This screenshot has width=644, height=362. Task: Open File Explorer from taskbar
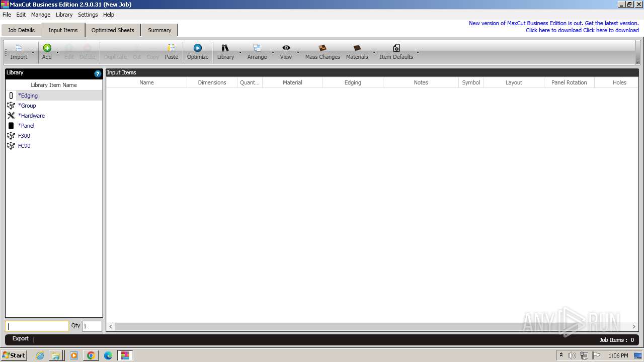[56, 355]
